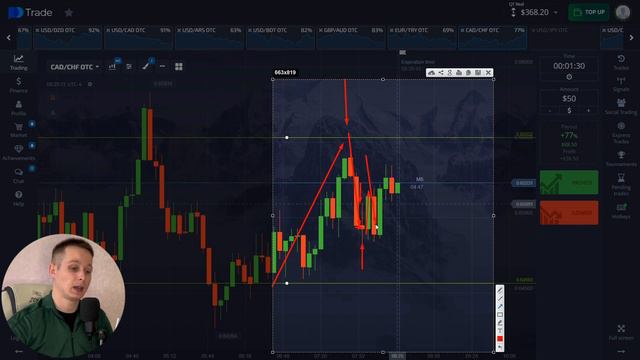Screen dimensions: 640x360
Task: Close the USD/CAD OTC asset tab
Action: click(x=108, y=30)
